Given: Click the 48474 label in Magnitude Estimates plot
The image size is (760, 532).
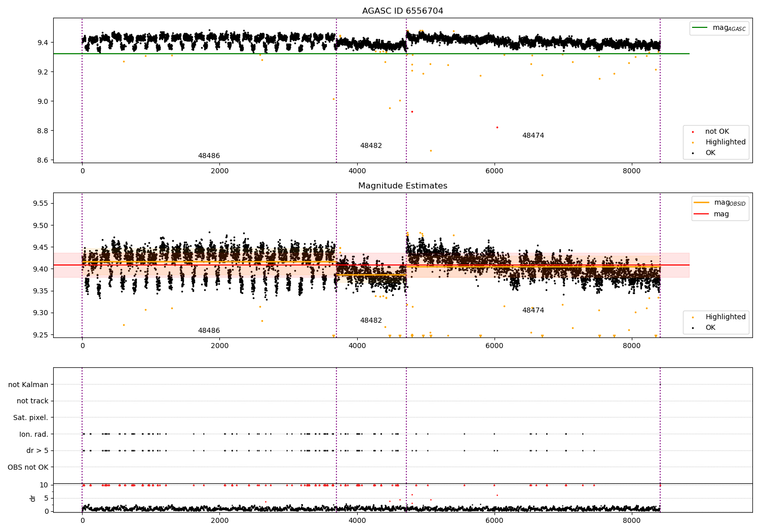Looking at the screenshot, I should pyautogui.click(x=533, y=311).
